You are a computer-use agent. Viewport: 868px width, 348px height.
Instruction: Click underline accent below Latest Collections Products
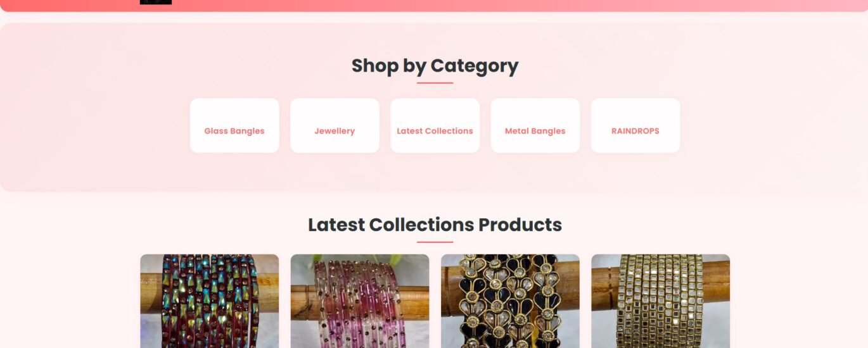(x=435, y=242)
